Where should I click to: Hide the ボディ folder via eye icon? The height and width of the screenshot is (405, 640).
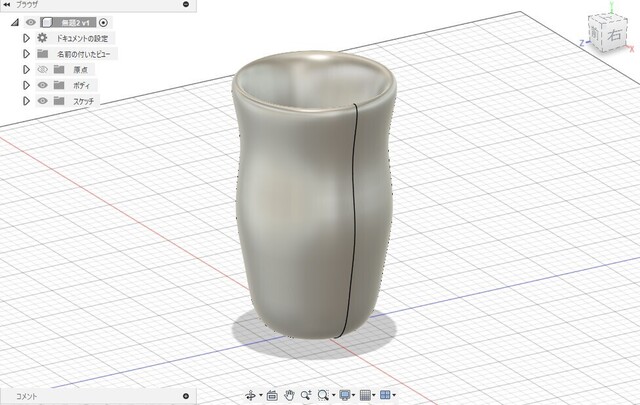coord(43,86)
